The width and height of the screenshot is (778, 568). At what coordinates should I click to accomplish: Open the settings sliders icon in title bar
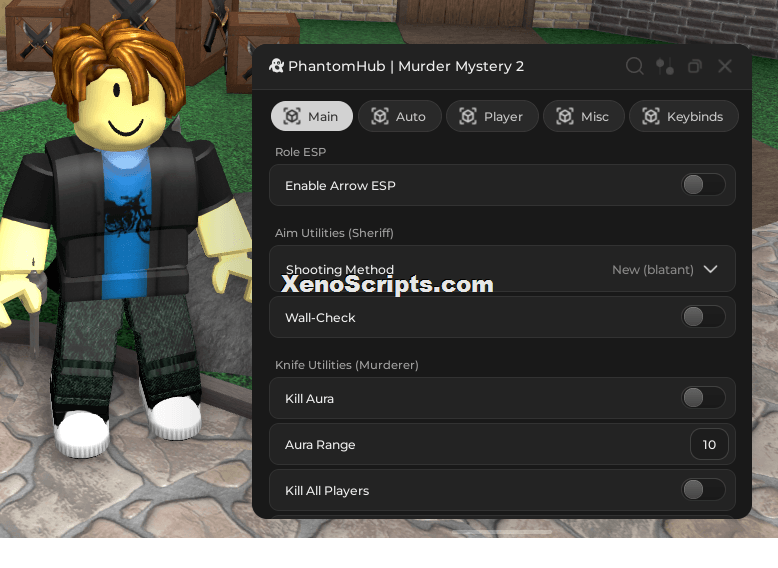(665, 66)
